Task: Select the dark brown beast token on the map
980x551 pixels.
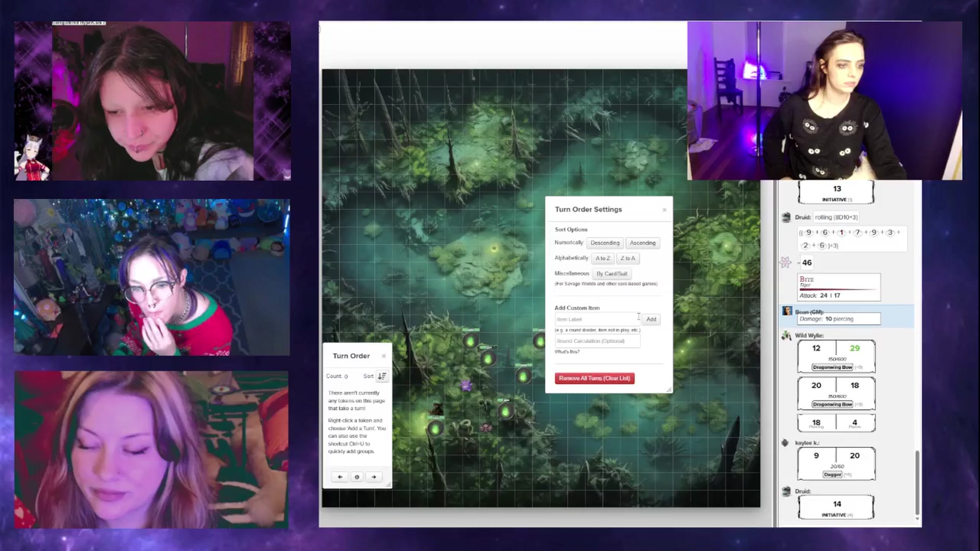Action: coord(437,409)
